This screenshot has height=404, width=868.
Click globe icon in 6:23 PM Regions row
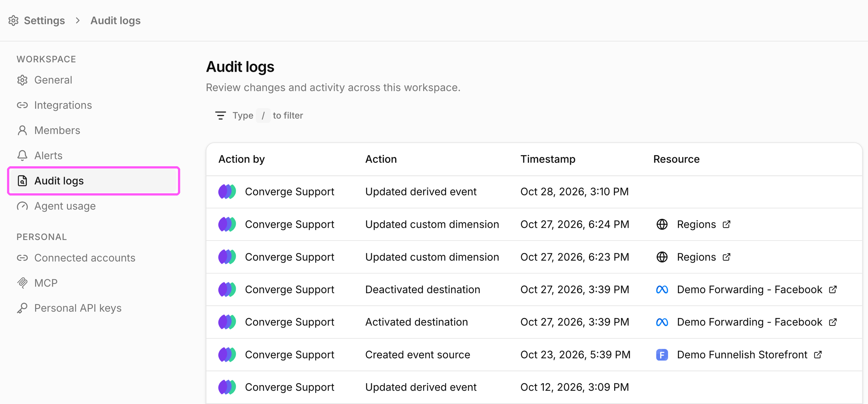(x=662, y=257)
